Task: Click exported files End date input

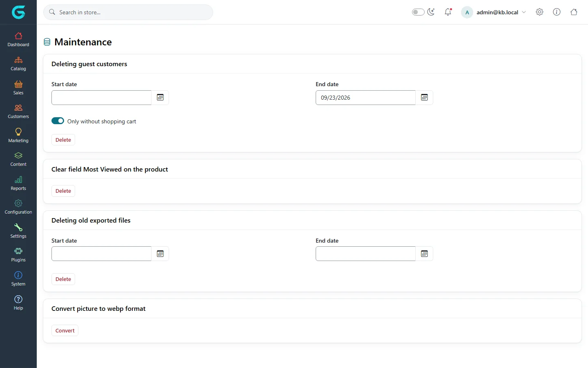Action: click(x=365, y=254)
